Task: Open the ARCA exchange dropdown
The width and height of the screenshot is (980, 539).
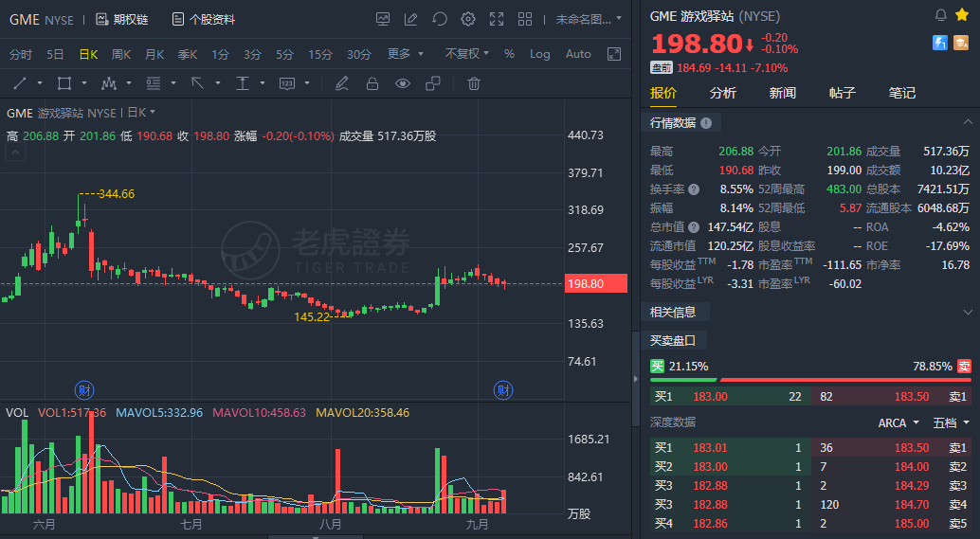Action: [x=898, y=422]
